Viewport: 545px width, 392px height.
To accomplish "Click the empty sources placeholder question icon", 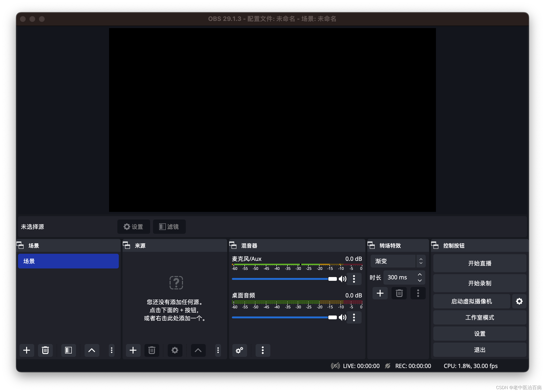I will point(176,283).
